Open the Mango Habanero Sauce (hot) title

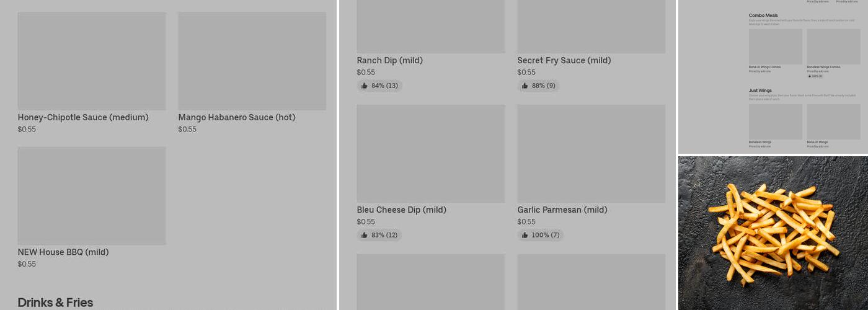coord(237,117)
